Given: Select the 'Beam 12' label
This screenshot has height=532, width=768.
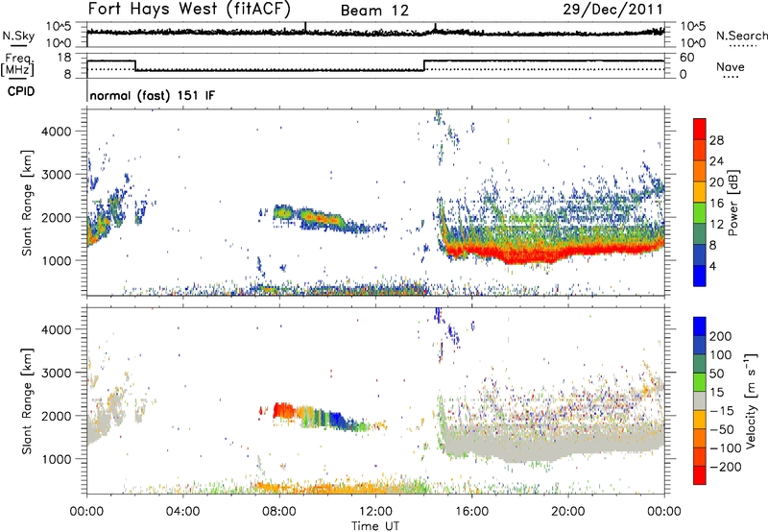Looking at the screenshot, I should coord(374,11).
